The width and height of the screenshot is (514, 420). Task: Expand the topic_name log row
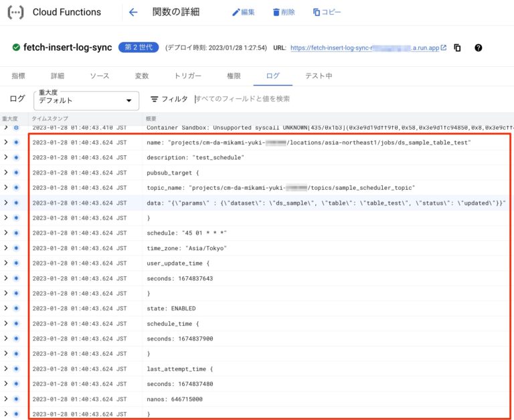5,187
